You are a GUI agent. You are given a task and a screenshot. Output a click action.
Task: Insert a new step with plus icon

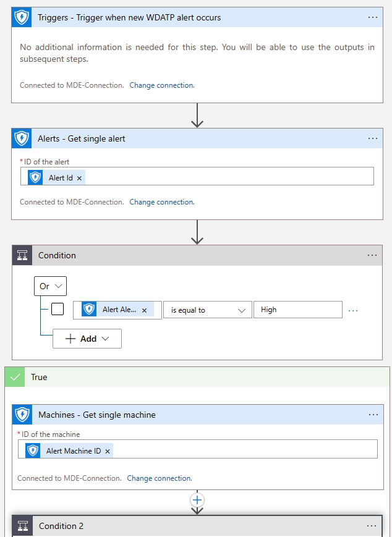pos(197,500)
